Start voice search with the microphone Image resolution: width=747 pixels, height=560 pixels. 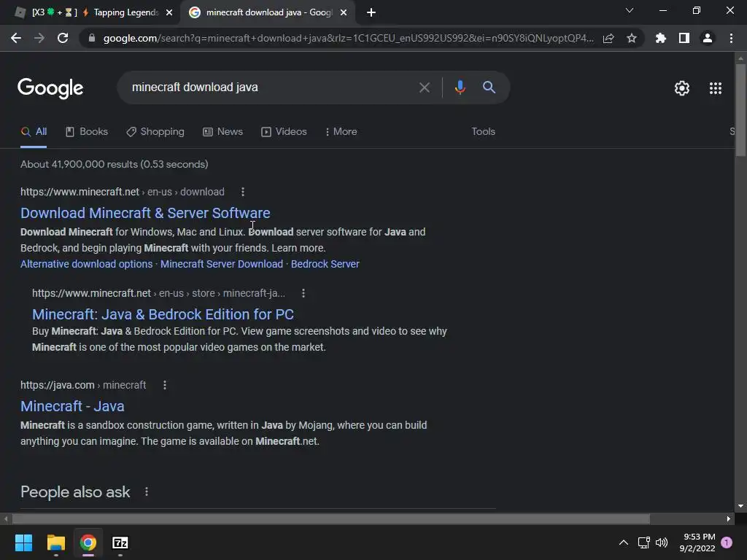460,87
